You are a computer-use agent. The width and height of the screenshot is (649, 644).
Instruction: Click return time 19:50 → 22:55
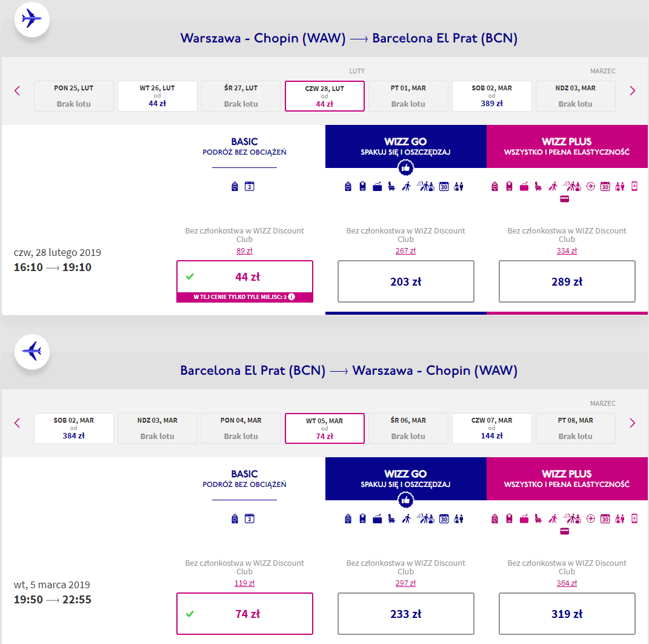[53, 599]
